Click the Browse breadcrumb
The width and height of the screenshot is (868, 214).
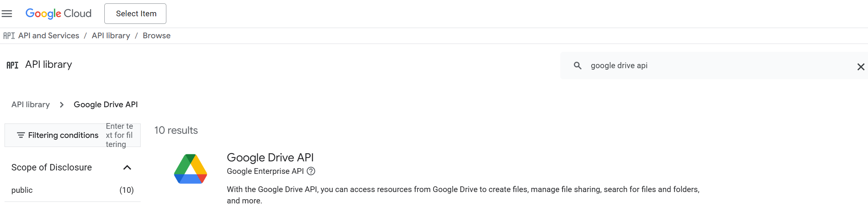pyautogui.click(x=157, y=36)
